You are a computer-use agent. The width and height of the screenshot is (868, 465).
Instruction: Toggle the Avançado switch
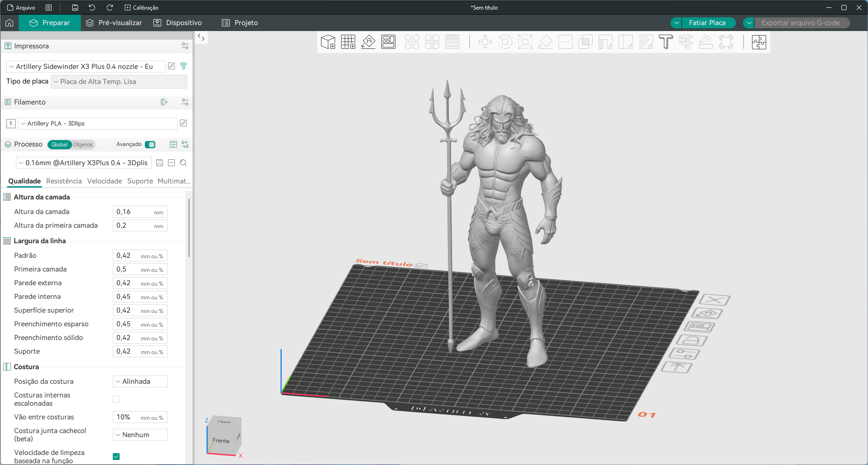click(150, 145)
